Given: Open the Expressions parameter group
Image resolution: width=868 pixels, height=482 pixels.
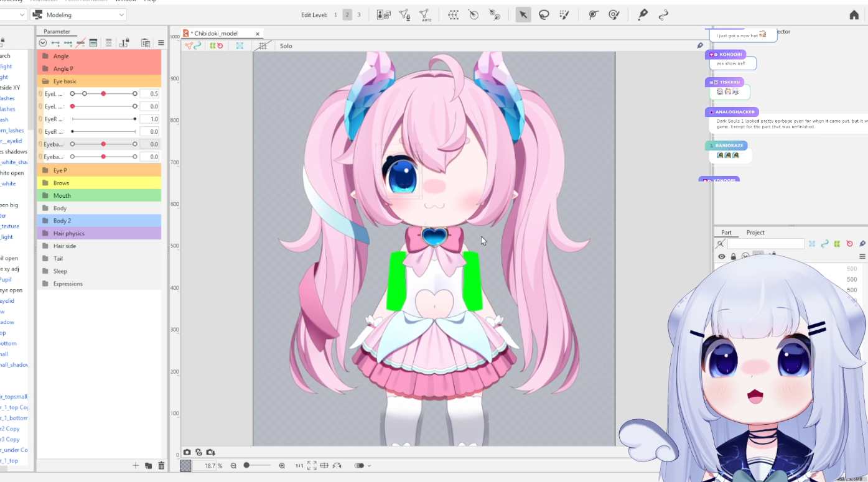Looking at the screenshot, I should coord(99,284).
